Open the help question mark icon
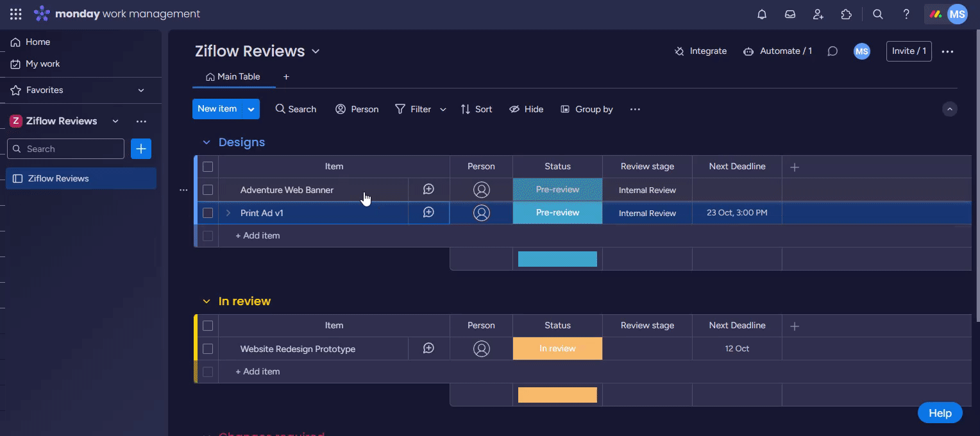The image size is (980, 436). pos(906,14)
